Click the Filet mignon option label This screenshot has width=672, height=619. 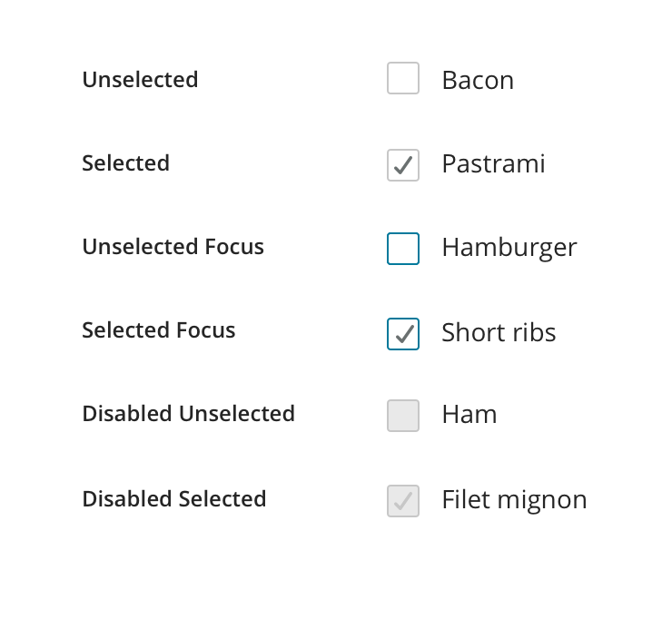point(514,499)
